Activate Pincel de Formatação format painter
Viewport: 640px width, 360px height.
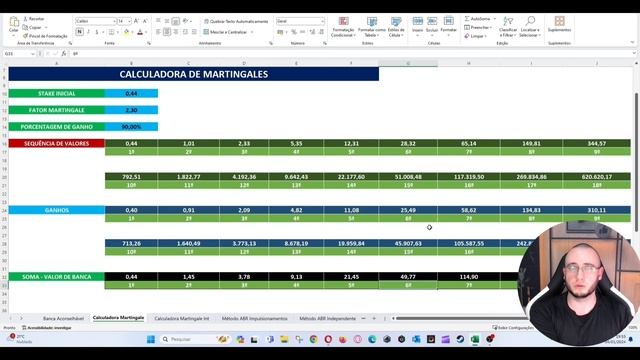pos(45,36)
